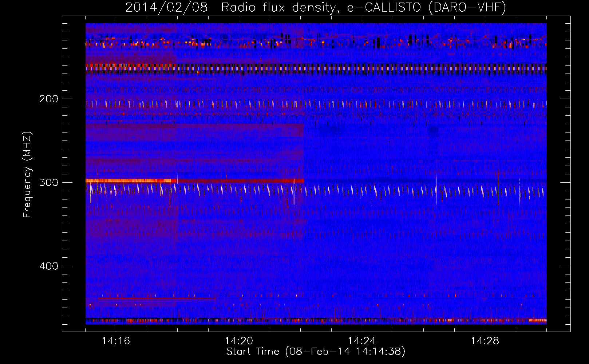Select the 200 frequency tick label
This screenshot has width=589, height=364.
(x=49, y=99)
